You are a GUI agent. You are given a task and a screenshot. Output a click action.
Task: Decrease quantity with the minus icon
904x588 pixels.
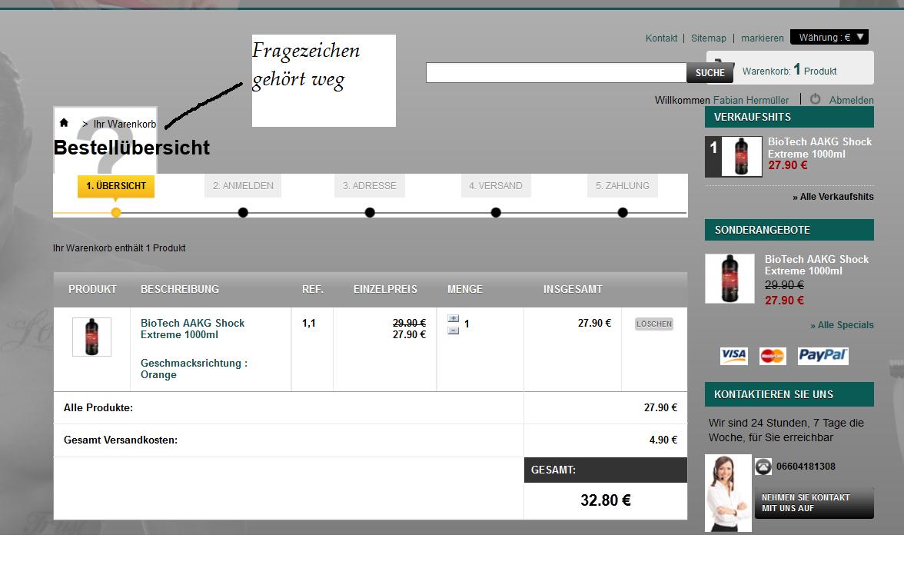click(x=454, y=331)
